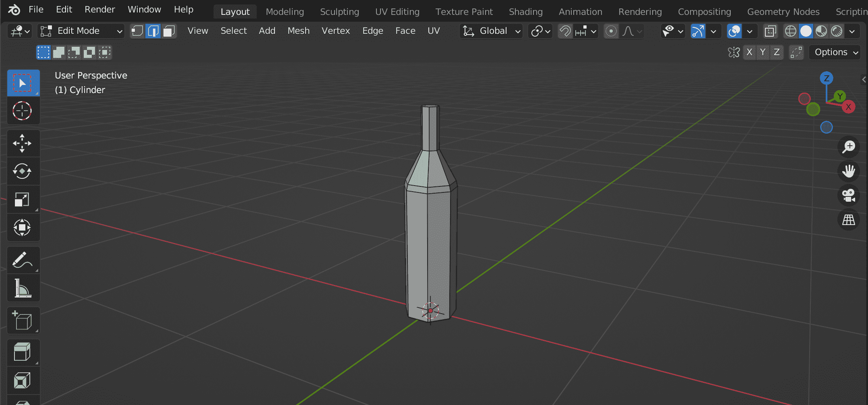Screen dimensions: 868x405
Task: Open pivot point dropdown
Action: coord(540,31)
